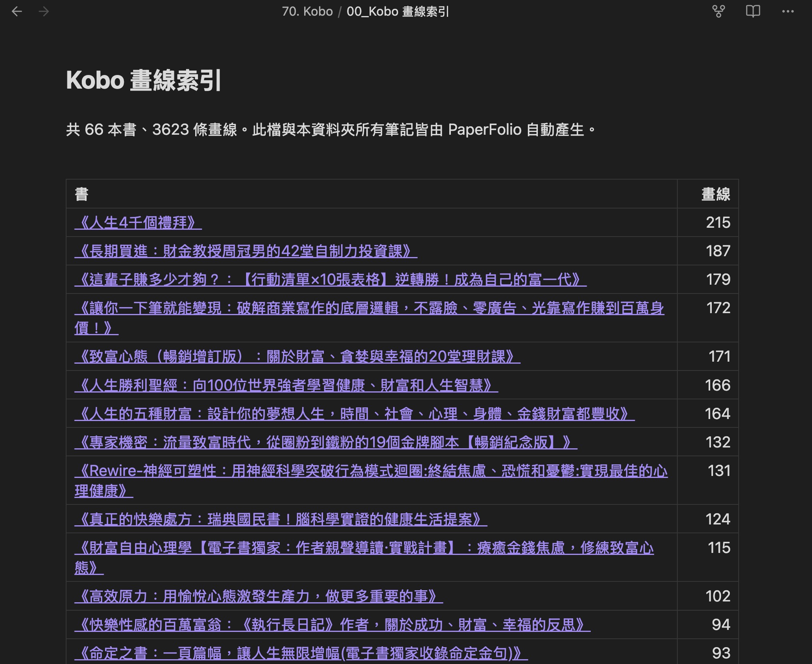This screenshot has height=664, width=812.
Task: Open the《長期買進》investment book link
Action: [x=246, y=251]
